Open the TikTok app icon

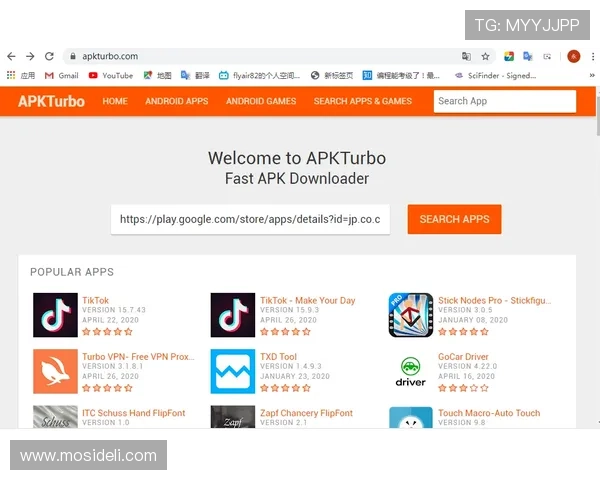(55, 315)
